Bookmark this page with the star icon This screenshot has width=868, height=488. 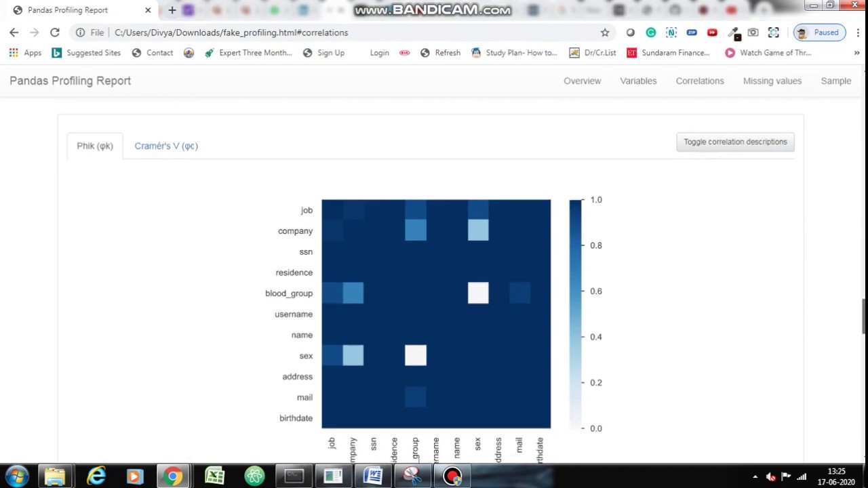coord(605,33)
